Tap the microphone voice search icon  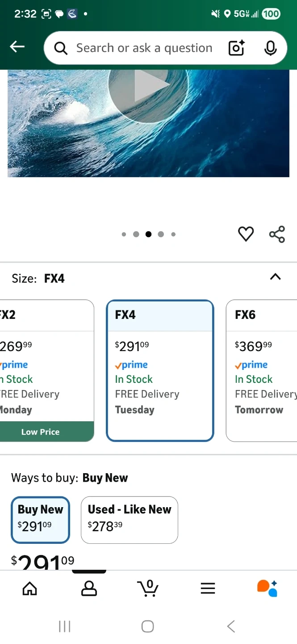click(x=270, y=48)
